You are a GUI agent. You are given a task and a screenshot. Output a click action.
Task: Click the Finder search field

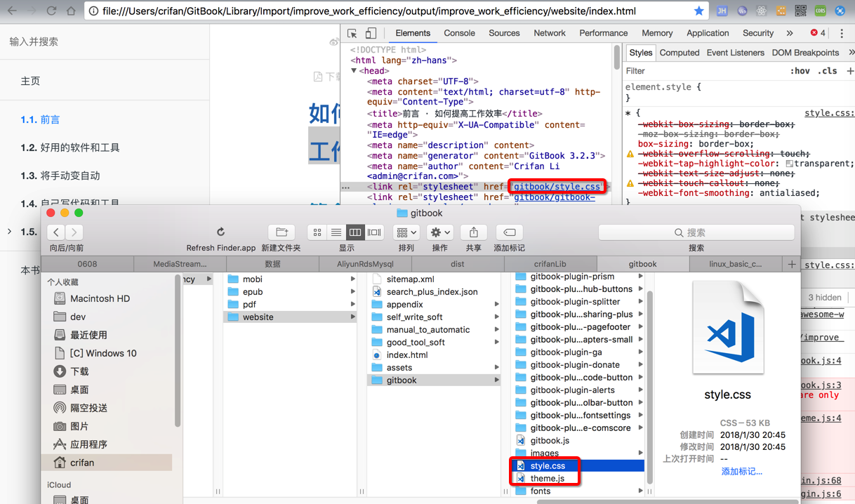pos(696,232)
